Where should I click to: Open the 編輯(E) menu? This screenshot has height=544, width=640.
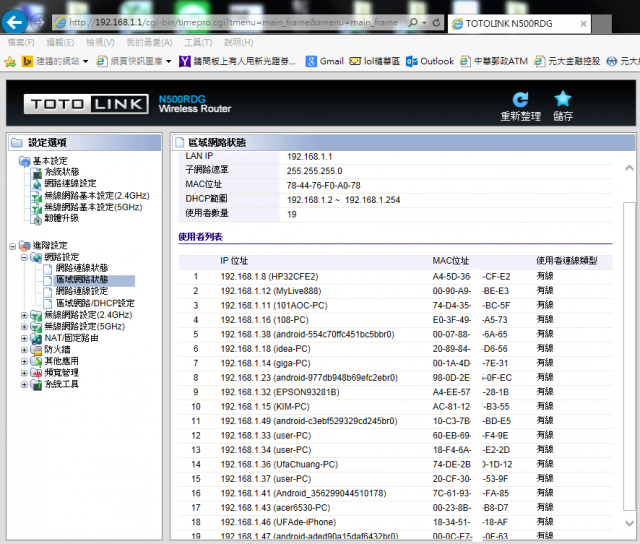pyautogui.click(x=60, y=42)
